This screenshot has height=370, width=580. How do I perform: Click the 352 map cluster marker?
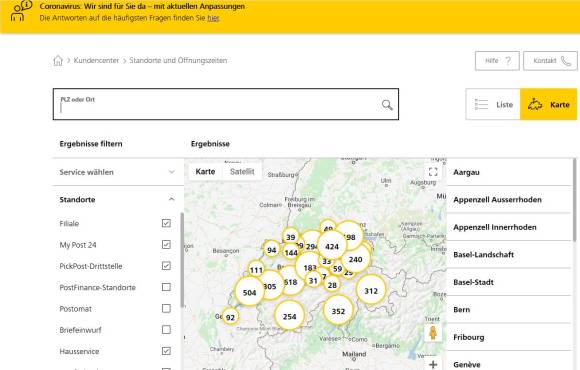tap(338, 311)
